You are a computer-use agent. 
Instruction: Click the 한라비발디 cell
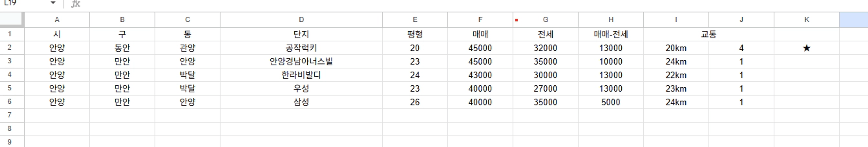click(x=301, y=75)
